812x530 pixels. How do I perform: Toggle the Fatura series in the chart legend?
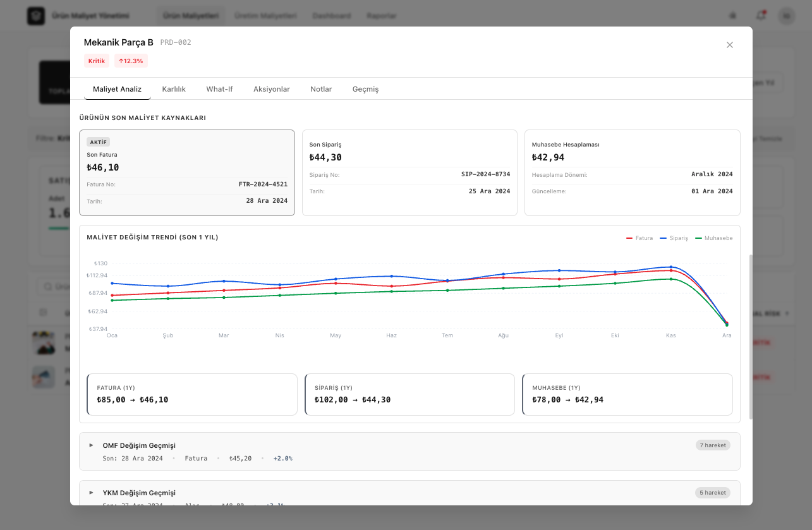click(x=639, y=238)
